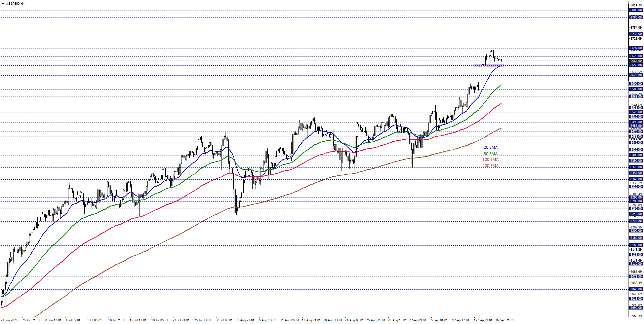The height and width of the screenshot is (324, 644).
Task: Click the 6110.00 price level label
Action: 636,264
